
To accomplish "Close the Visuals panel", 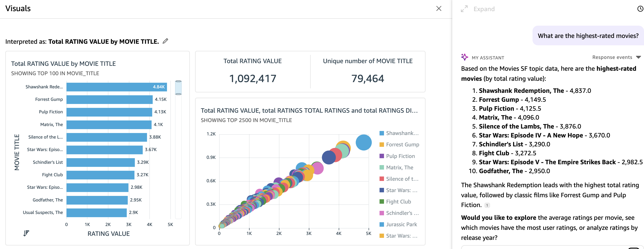I will [438, 8].
